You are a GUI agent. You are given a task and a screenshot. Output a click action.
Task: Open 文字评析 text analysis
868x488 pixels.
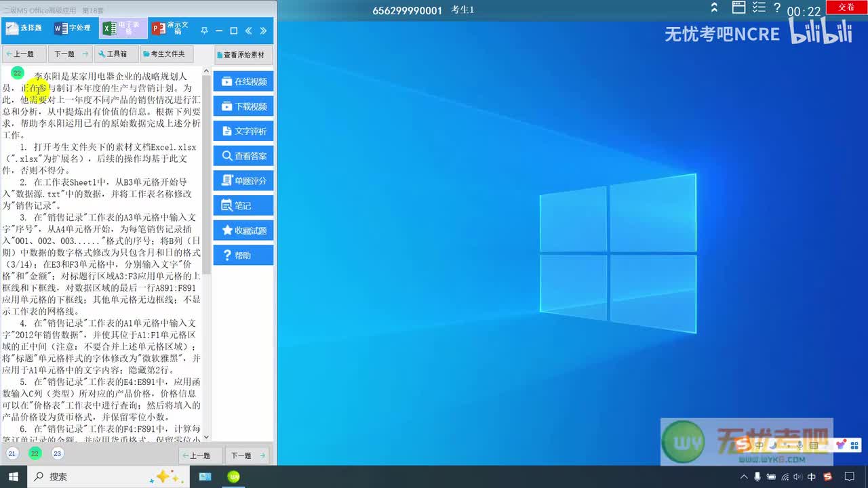(243, 131)
